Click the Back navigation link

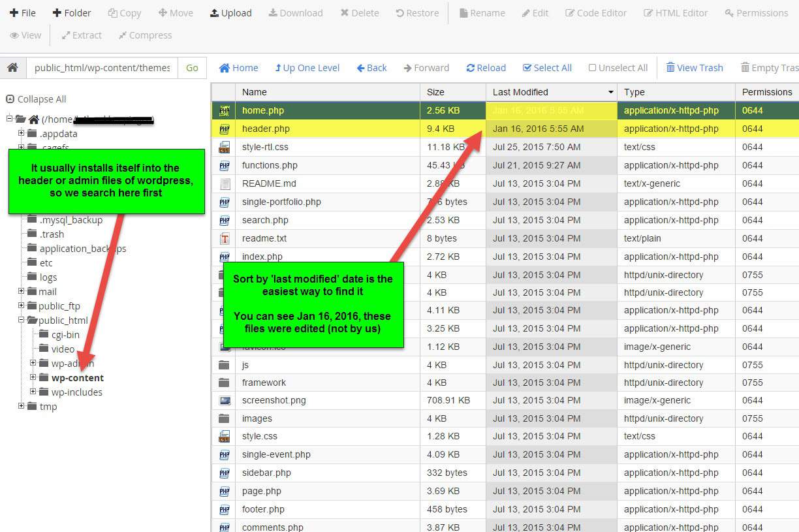point(371,68)
